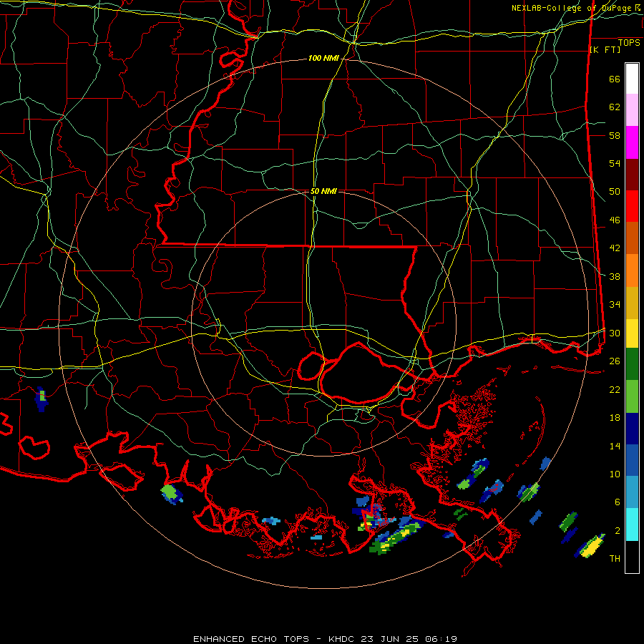Click the medium blue legend swatch
This screenshot has width=644, height=644.
click(x=632, y=460)
